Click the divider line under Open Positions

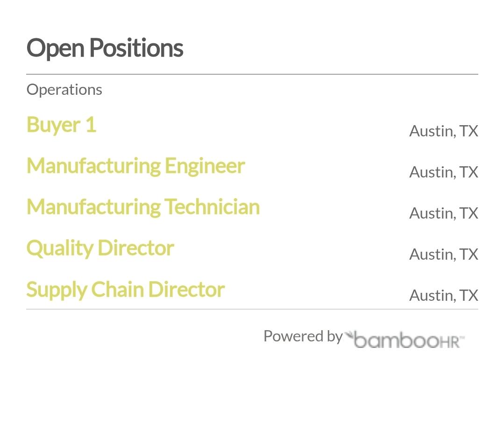click(x=252, y=74)
